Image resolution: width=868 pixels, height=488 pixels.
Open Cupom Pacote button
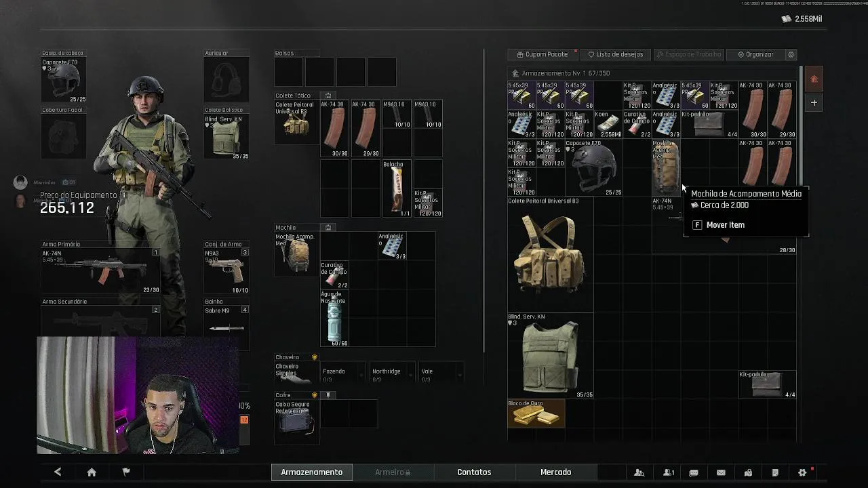542,54
